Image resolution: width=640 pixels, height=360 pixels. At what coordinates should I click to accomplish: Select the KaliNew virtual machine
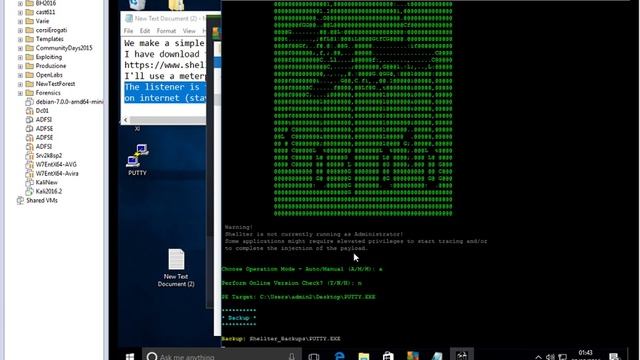pos(47,183)
